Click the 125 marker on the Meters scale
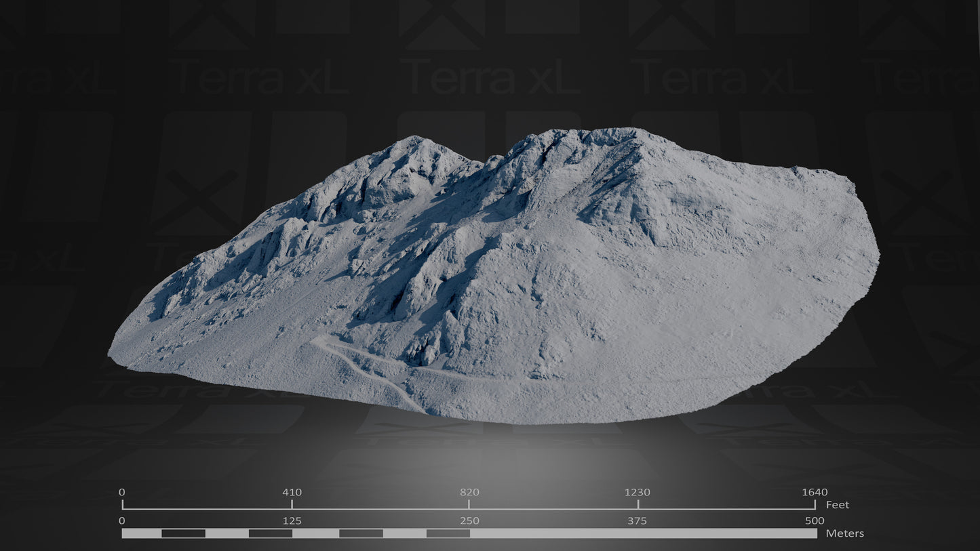980x551 pixels. pos(291,521)
